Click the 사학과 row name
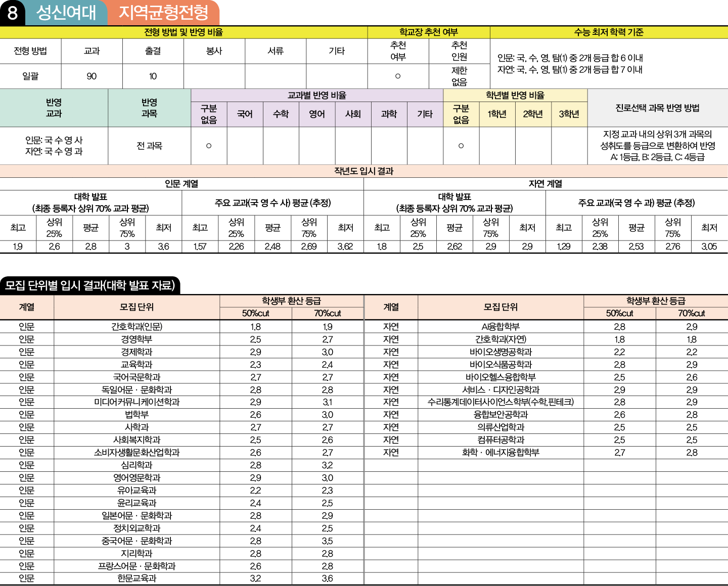The width and height of the screenshot is (728, 586). (136, 427)
